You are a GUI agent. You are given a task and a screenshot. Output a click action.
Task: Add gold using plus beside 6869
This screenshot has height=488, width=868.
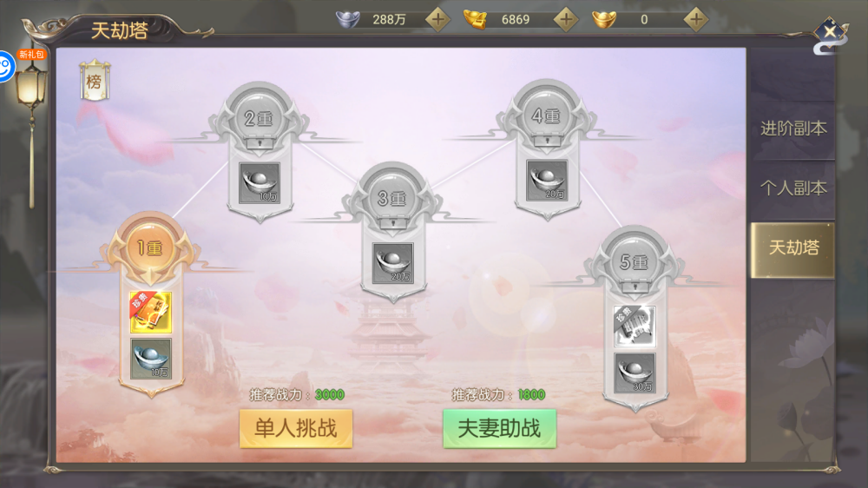(x=566, y=19)
